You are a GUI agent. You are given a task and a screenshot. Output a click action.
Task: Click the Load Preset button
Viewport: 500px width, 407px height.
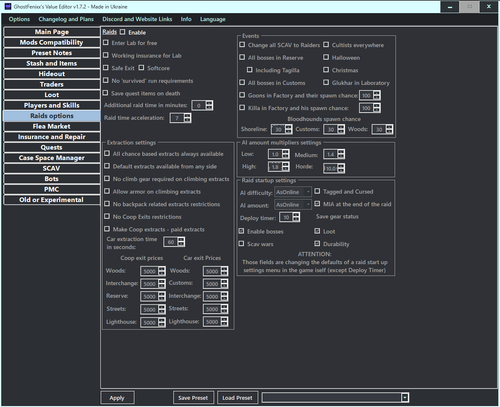coord(237,398)
